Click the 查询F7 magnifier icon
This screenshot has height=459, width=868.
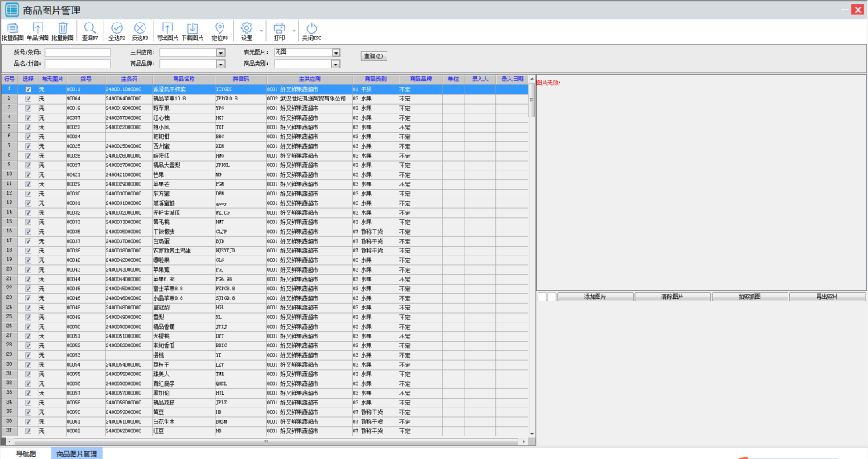click(x=89, y=28)
